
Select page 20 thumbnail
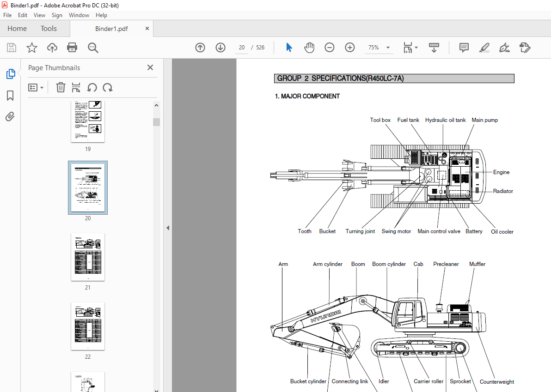pos(88,188)
